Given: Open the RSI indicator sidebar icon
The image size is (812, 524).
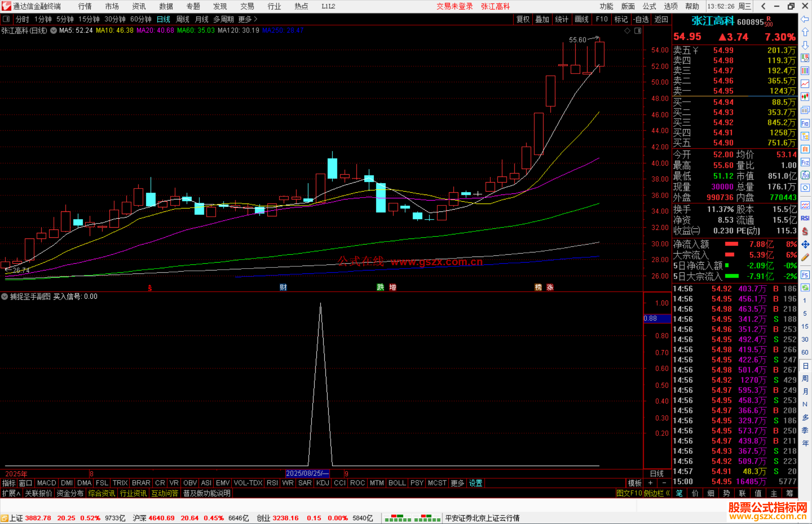Looking at the screenshot, I should coord(805,218).
